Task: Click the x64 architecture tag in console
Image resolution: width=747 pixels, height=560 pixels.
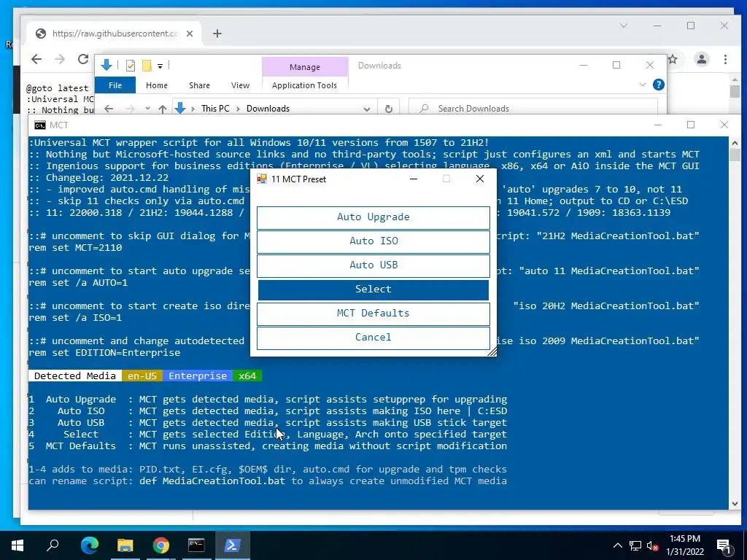Action: [x=247, y=376]
